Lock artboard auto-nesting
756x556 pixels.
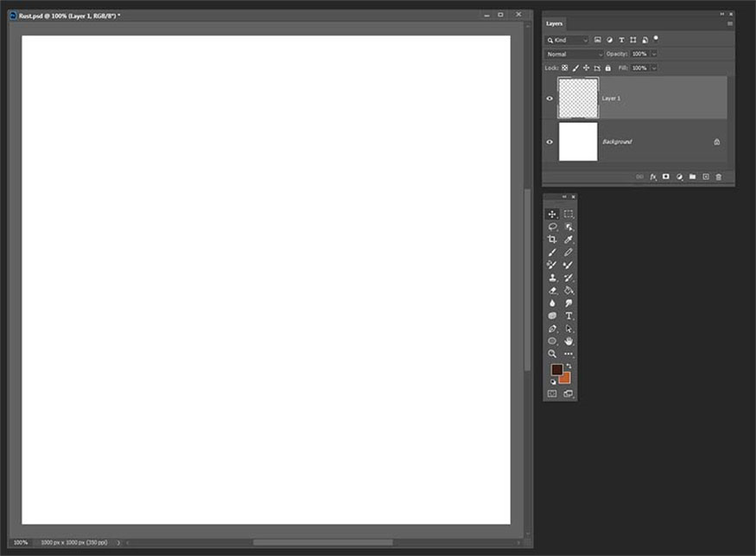coord(597,68)
